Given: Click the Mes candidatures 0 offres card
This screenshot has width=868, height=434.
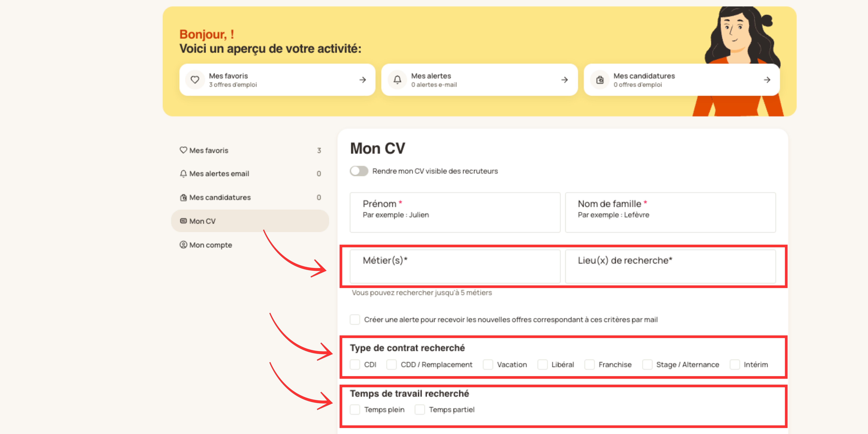Looking at the screenshot, I should 682,80.
